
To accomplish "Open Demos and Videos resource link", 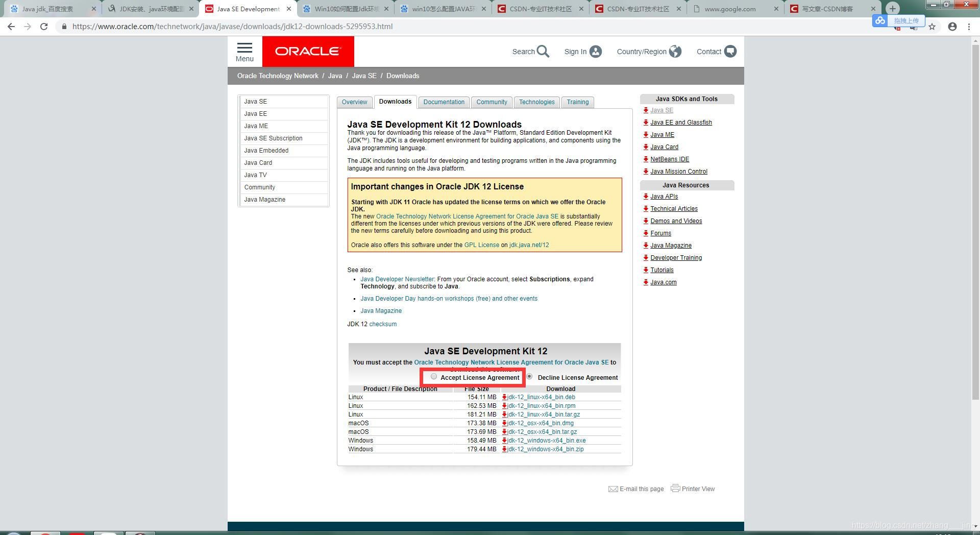I will point(676,221).
